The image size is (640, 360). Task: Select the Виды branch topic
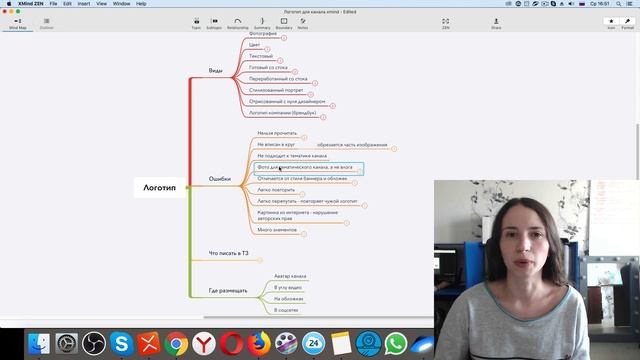(216, 71)
